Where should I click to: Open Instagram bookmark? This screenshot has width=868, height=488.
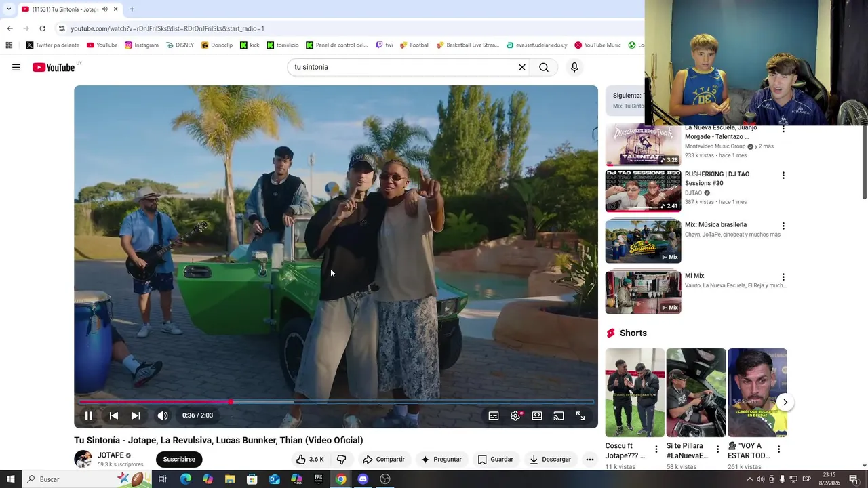click(x=142, y=45)
